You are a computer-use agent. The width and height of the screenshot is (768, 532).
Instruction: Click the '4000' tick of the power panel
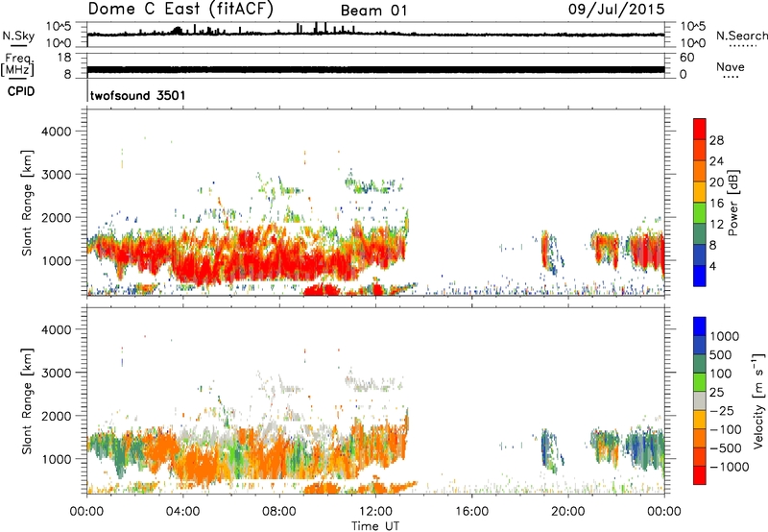click(x=56, y=132)
